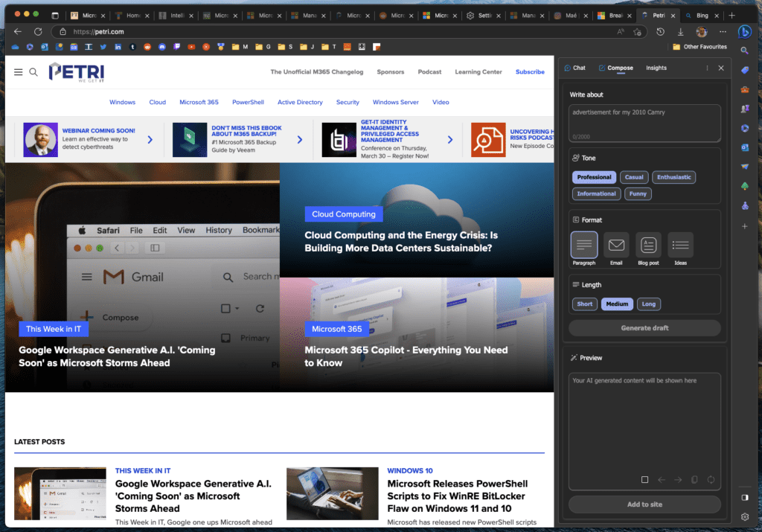Click regenerate draft icon in Preview
The width and height of the screenshot is (762, 532).
pos(711,479)
